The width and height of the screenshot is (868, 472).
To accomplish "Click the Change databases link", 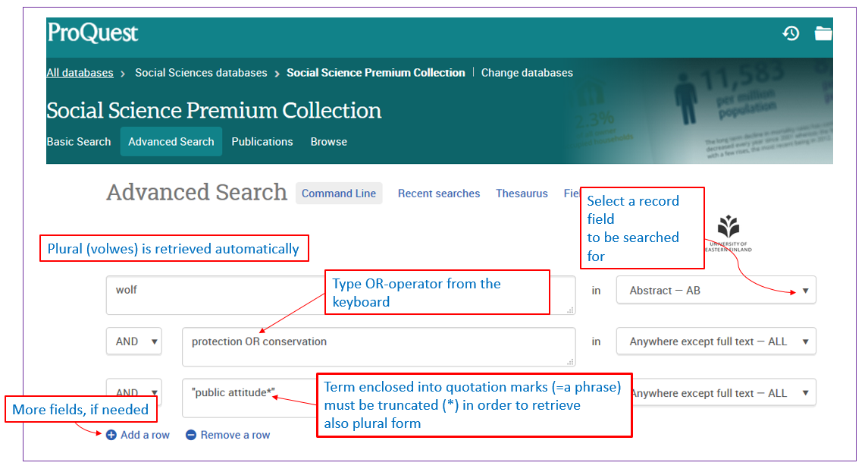I will point(527,73).
